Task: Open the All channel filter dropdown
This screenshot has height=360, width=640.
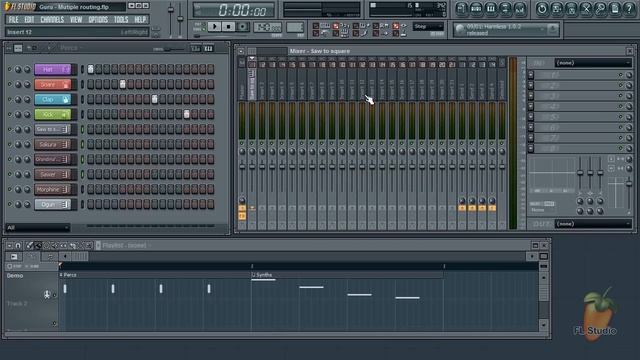Action: click(x=38, y=227)
